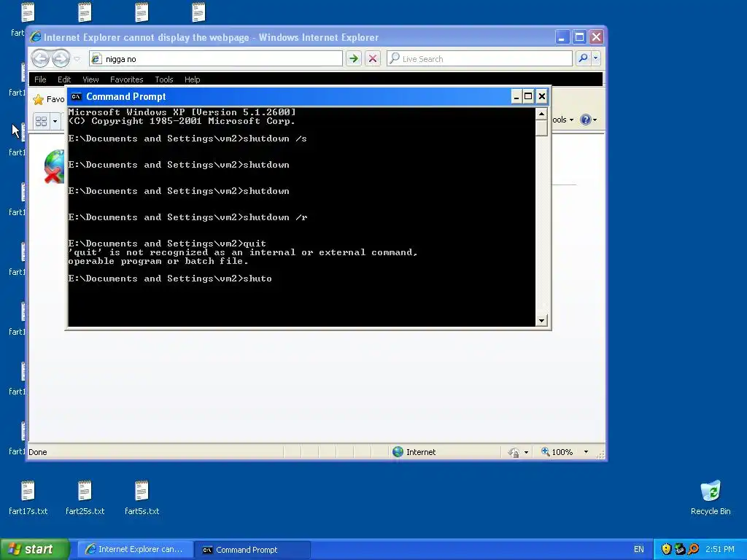The width and height of the screenshot is (747, 560).
Task: Open the zoom level dropdown arrow
Action: click(x=586, y=452)
